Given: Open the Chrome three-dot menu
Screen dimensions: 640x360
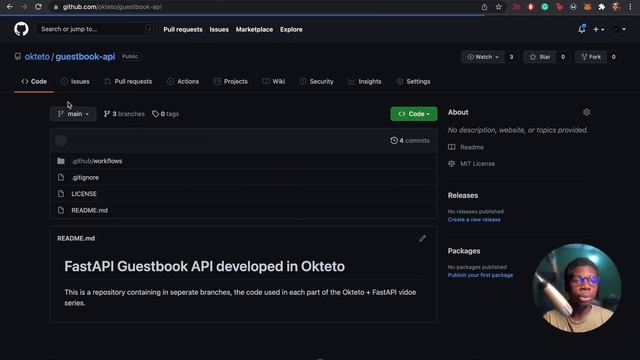Looking at the screenshot, I should coord(631,7).
